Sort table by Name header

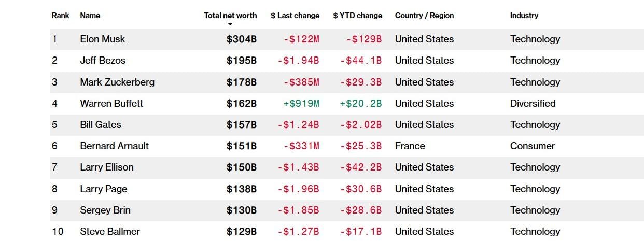click(90, 16)
